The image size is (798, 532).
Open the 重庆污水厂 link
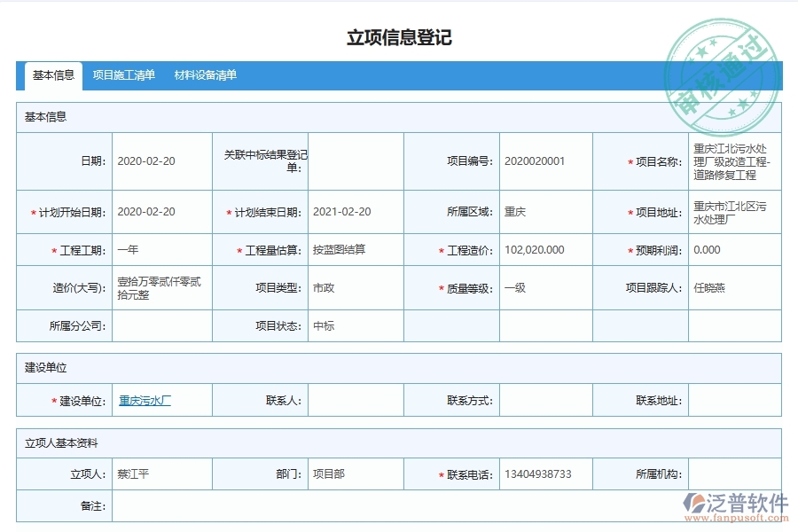[145, 400]
